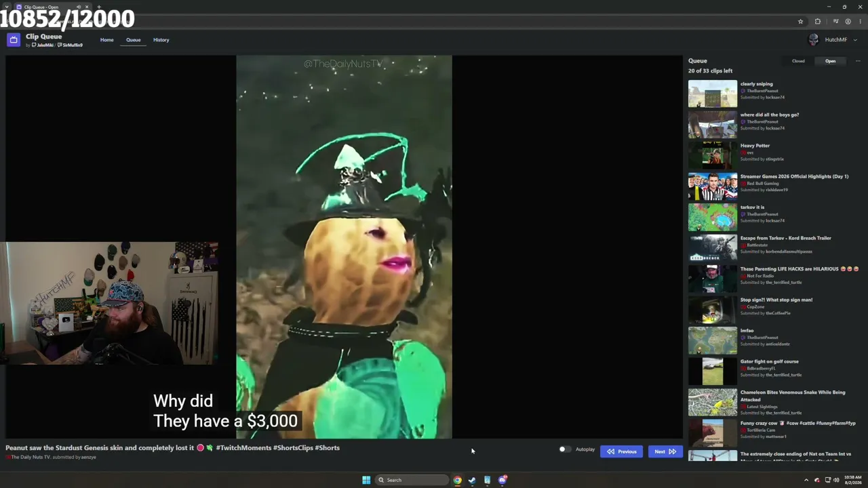The height and width of the screenshot is (488, 868).
Task: Open the Windows Start menu
Action: coord(366,480)
